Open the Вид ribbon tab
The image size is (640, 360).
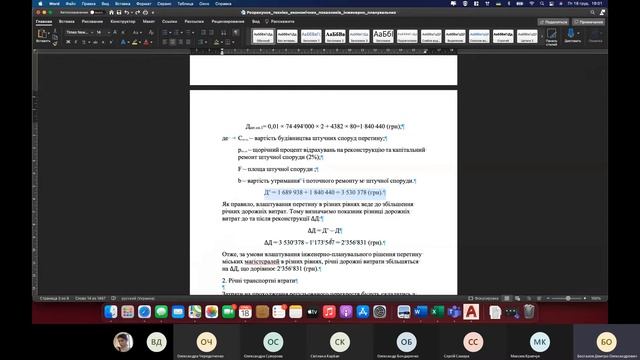(256, 22)
